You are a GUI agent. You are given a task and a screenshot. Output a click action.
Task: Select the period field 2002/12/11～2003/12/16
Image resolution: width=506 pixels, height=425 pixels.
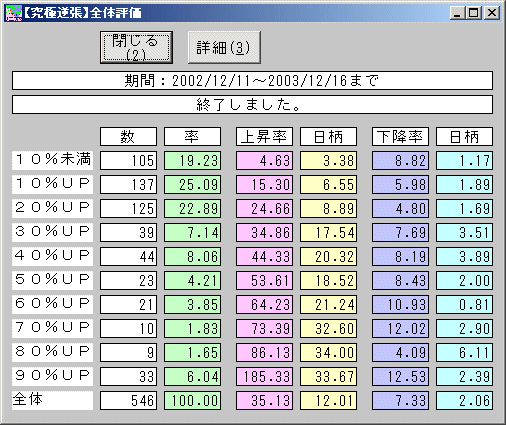(x=252, y=81)
